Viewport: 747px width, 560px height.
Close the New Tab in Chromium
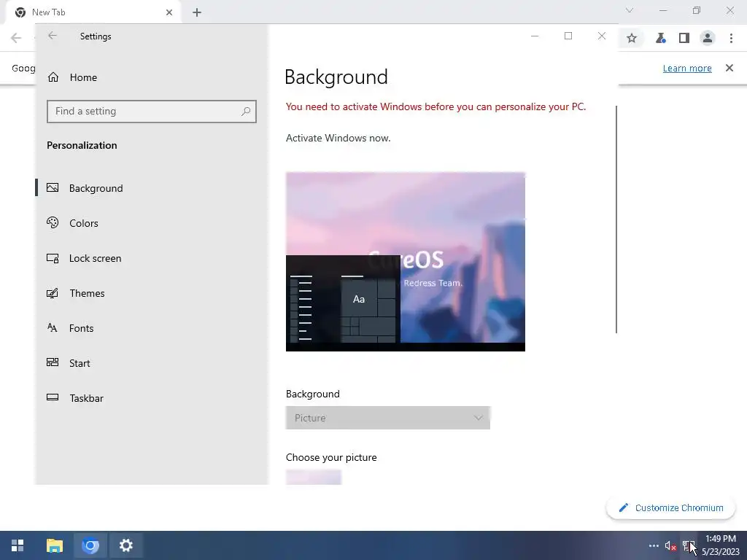(169, 12)
